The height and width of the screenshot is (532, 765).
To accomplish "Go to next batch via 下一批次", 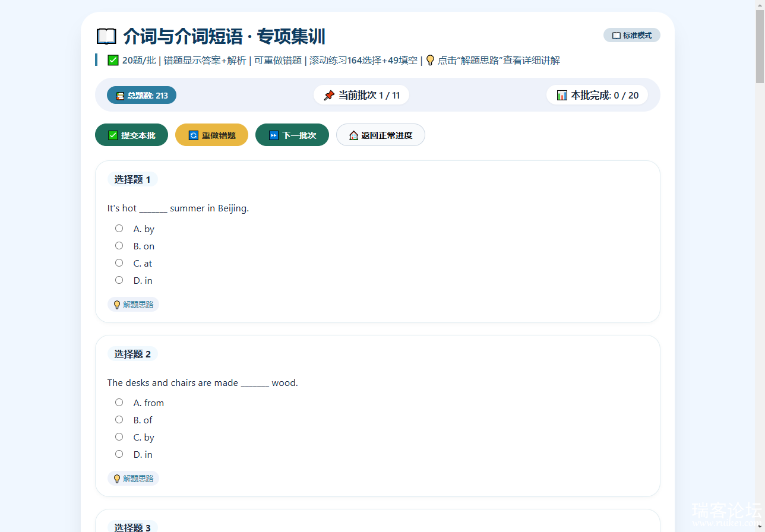I will tap(292, 135).
